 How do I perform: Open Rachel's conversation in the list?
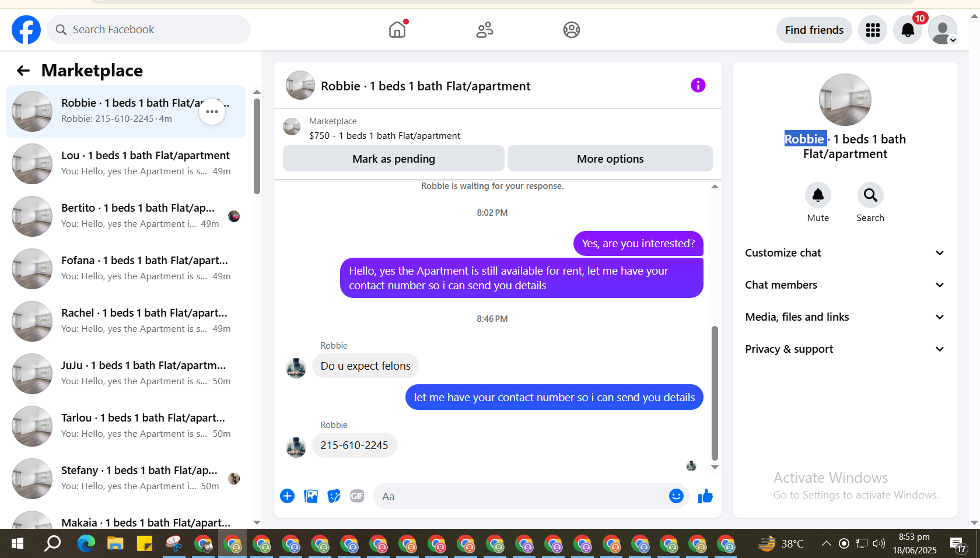click(x=125, y=321)
